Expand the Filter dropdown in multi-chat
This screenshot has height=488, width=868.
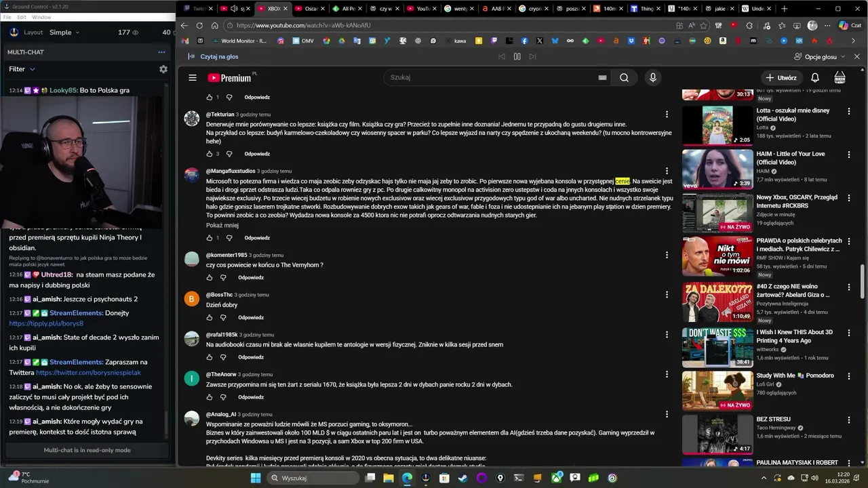click(x=22, y=69)
